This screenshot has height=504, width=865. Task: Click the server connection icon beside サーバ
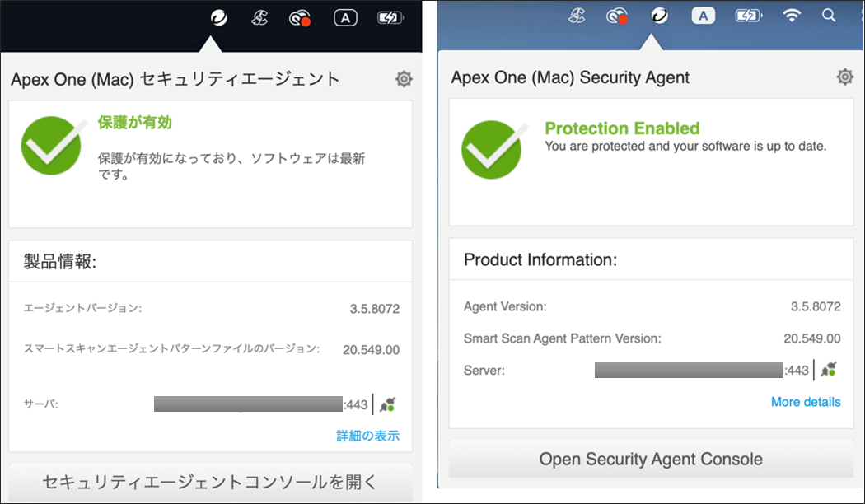(388, 404)
